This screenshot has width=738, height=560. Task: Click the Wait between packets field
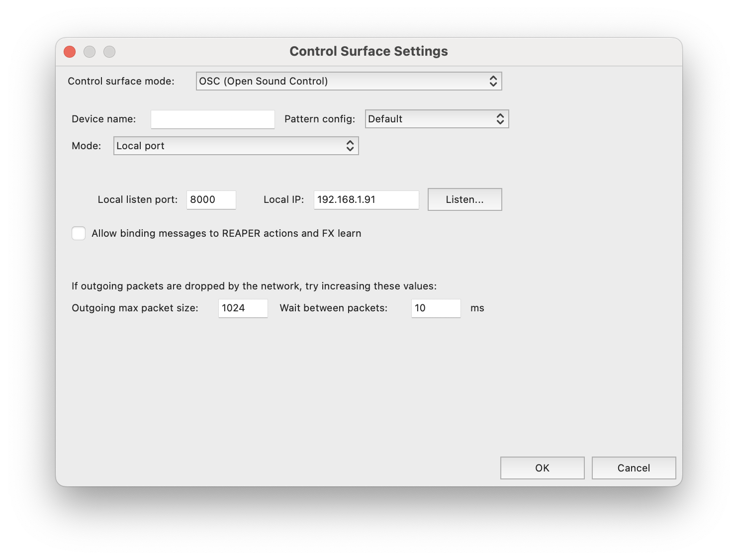[x=436, y=308]
